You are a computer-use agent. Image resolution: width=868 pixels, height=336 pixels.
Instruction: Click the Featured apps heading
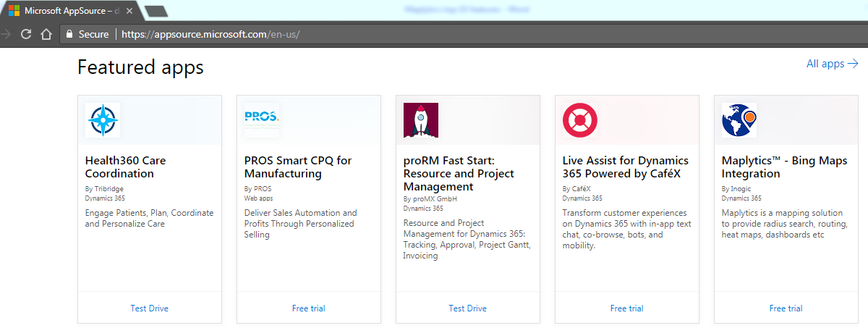click(140, 67)
